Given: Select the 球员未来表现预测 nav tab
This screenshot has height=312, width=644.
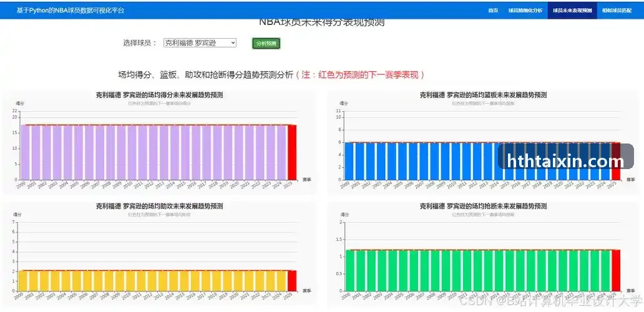Looking at the screenshot, I should click(572, 10).
